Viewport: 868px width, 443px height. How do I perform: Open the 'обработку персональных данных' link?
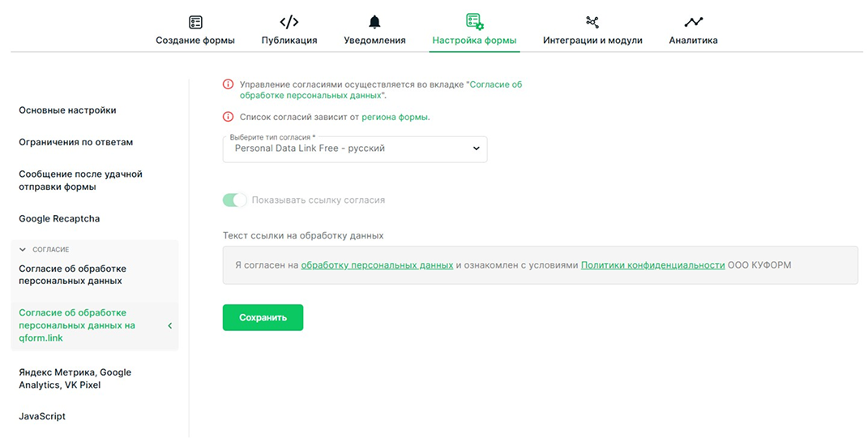377,265
